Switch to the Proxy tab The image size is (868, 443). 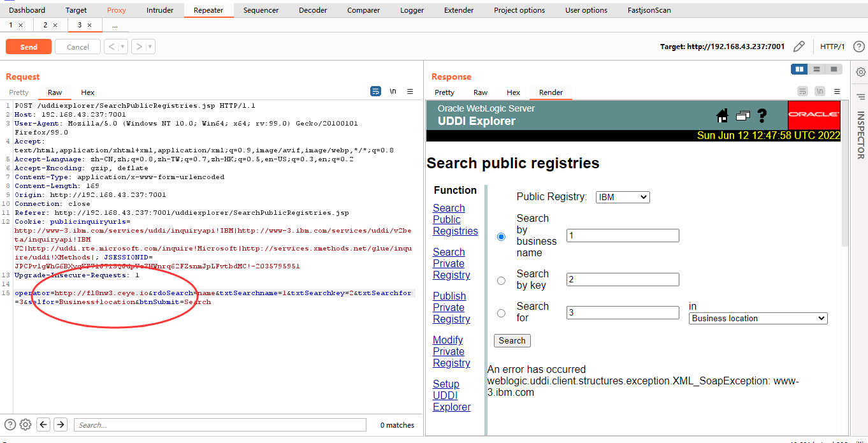(117, 10)
